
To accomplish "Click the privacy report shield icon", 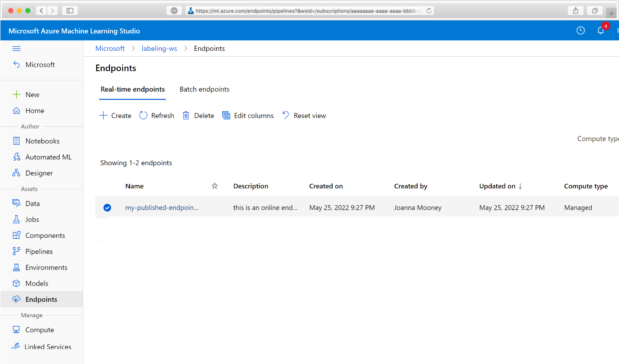I will (174, 11).
